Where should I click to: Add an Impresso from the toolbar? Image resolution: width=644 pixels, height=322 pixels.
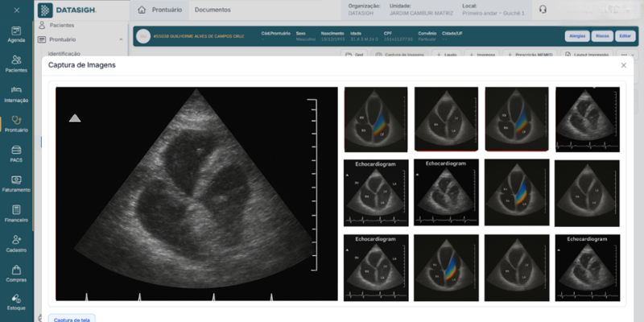481,54
